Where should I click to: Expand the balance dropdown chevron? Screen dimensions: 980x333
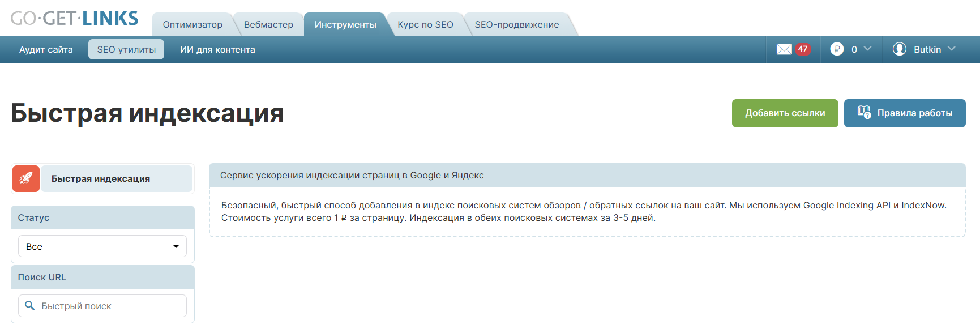pos(867,49)
